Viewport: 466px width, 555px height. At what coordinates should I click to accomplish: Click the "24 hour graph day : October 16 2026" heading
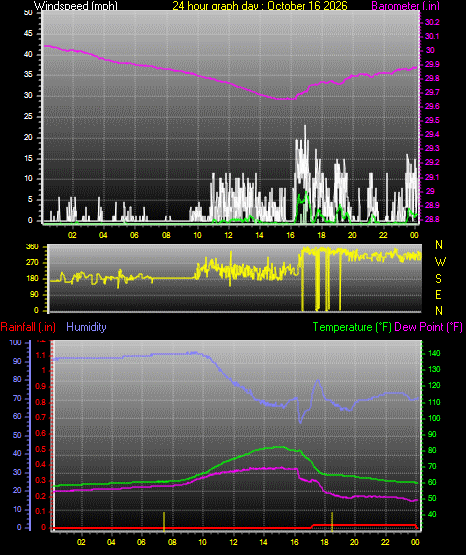(x=260, y=6)
